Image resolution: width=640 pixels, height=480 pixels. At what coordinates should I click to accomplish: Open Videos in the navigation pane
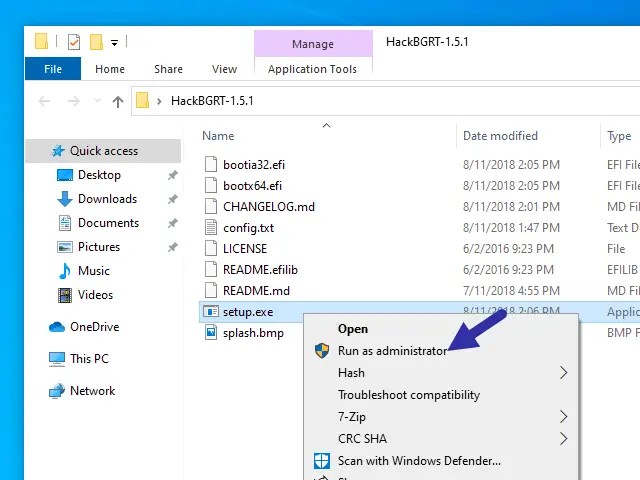(x=95, y=295)
